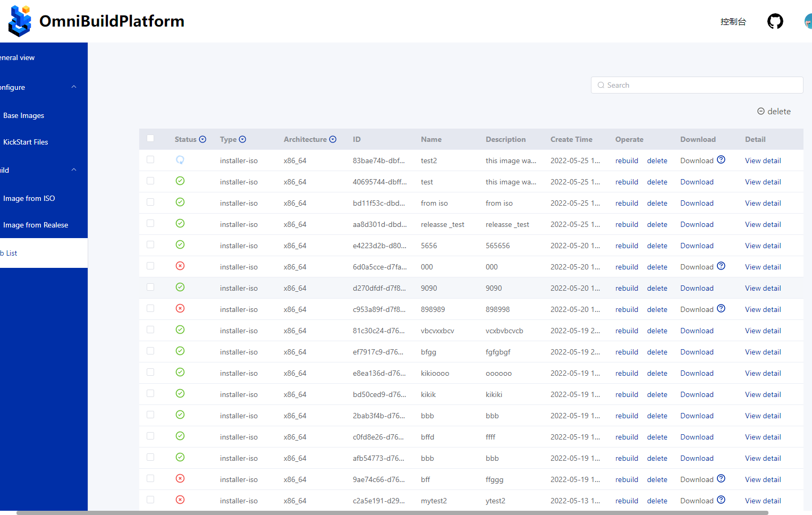This screenshot has width=812, height=515.
Task: Collapse the Configure sidebar section
Action: [x=74, y=87]
